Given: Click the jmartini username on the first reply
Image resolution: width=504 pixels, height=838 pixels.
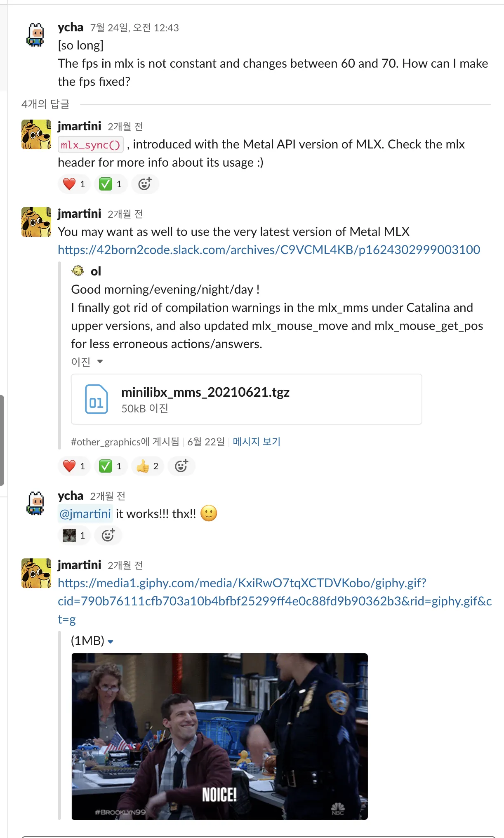Looking at the screenshot, I should pos(79,126).
